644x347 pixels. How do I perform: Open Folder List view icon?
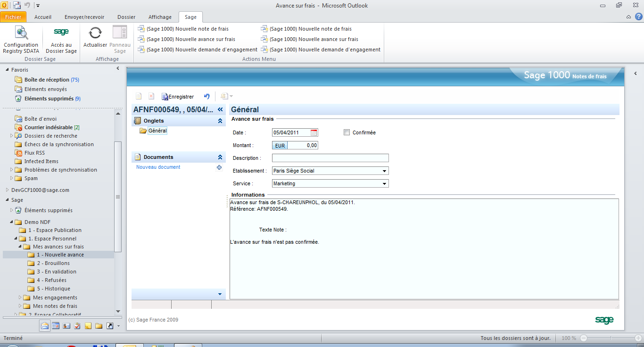pos(99,326)
